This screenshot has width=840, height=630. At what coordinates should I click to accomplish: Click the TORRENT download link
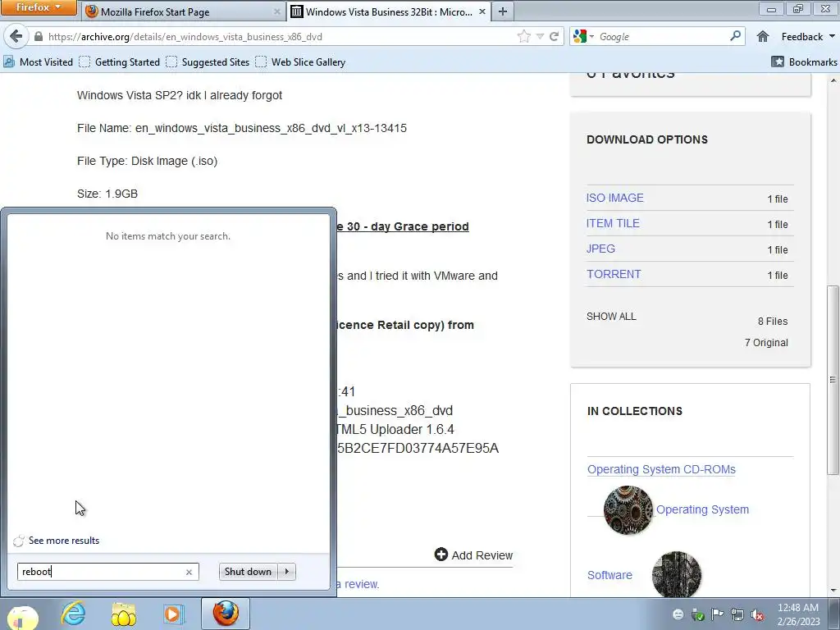(x=614, y=274)
